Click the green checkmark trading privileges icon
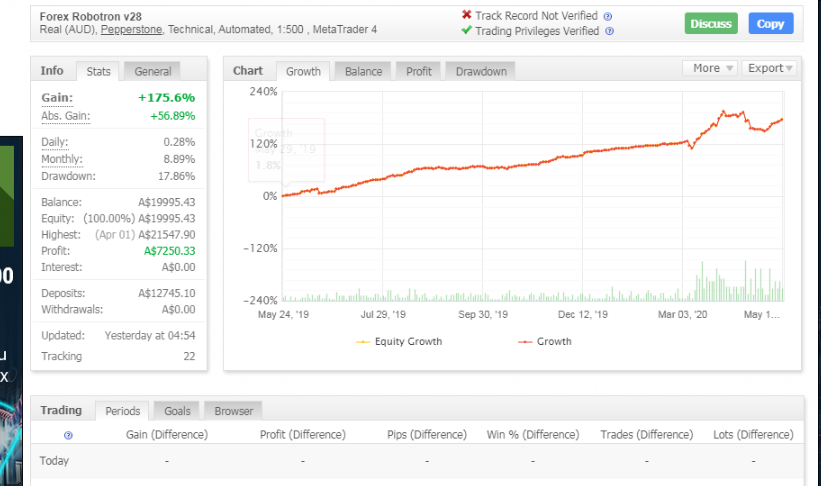 click(x=466, y=31)
